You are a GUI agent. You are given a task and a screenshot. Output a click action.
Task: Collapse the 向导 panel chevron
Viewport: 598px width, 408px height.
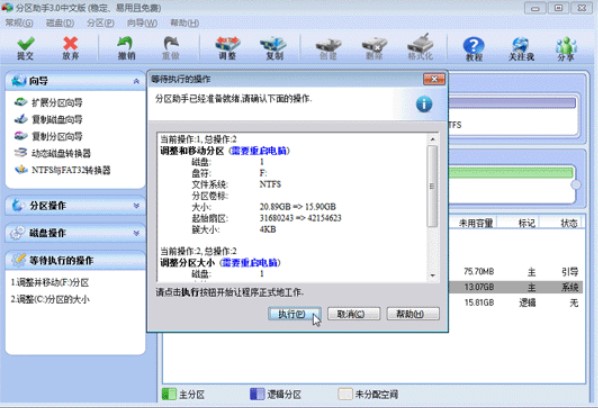[x=136, y=81]
